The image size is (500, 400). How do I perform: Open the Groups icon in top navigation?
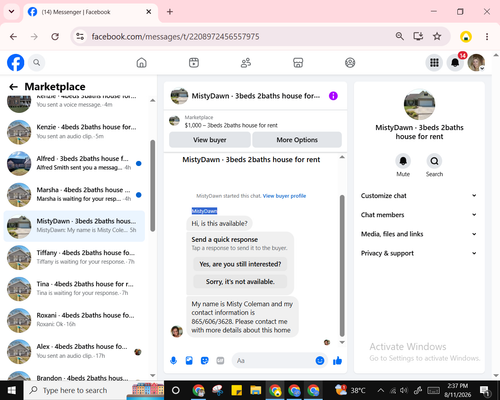(350, 63)
